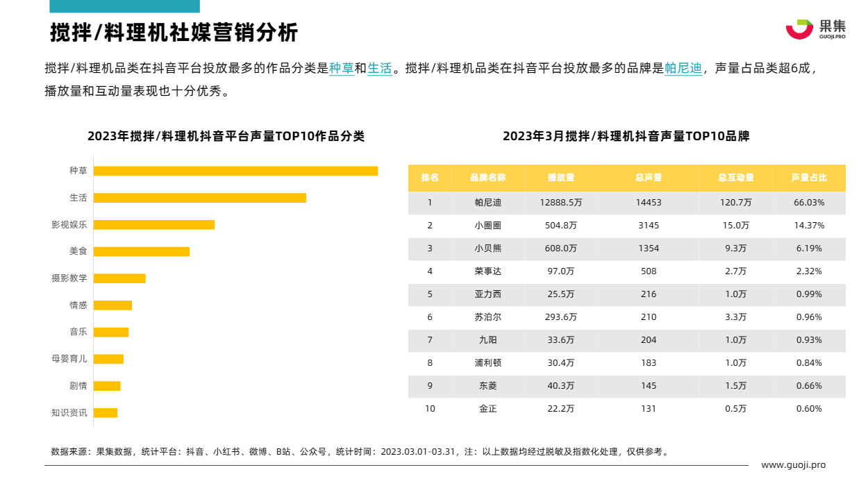
Task: Select the 金正 brand cell
Action: pos(487,409)
